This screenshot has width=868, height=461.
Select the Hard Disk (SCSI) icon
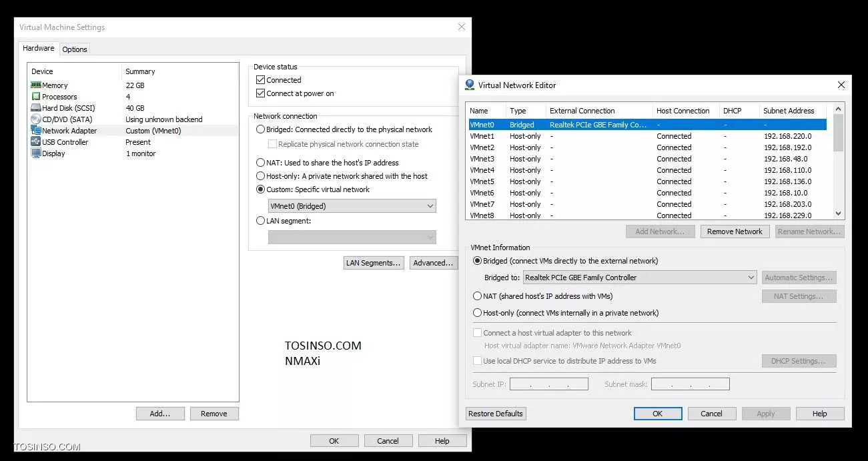tap(36, 108)
